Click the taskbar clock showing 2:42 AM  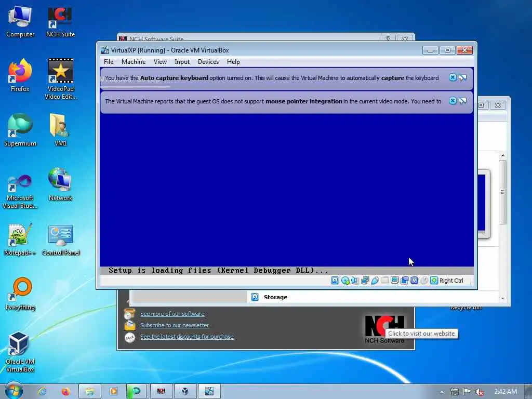point(506,392)
